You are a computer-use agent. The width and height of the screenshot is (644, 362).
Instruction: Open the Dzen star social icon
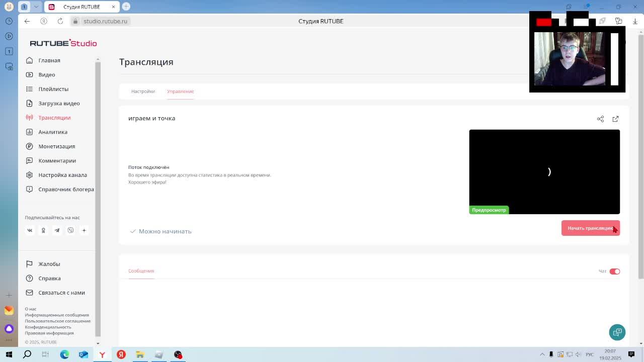pos(84,230)
